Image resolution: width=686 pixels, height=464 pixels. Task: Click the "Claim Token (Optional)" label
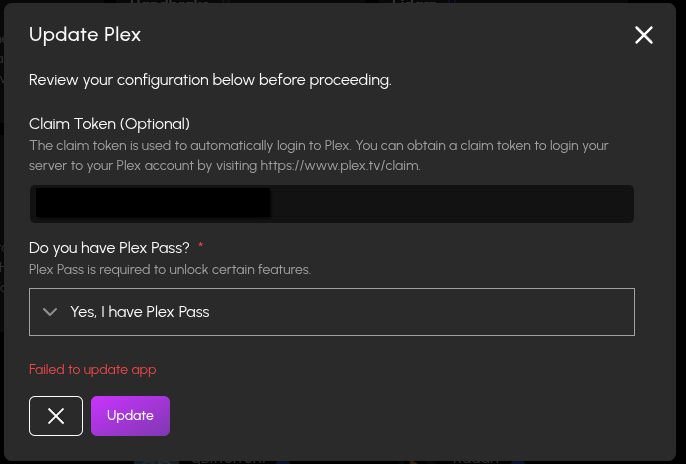tap(109, 124)
